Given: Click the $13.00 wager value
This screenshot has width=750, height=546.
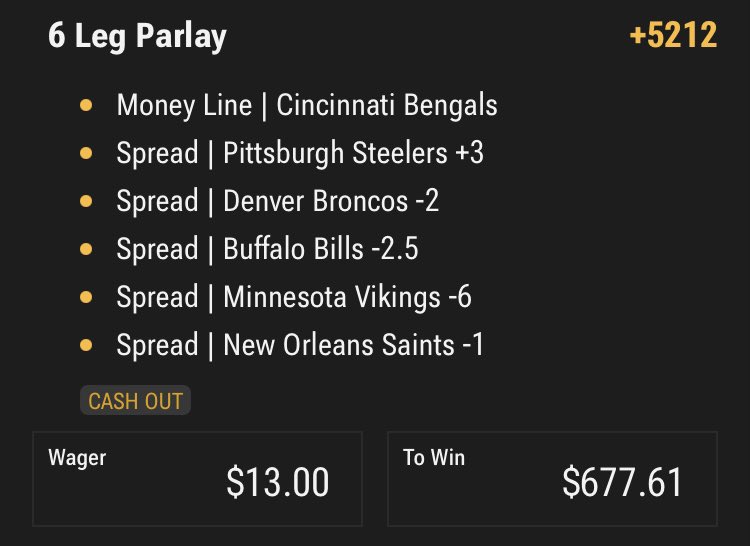Looking at the screenshot, I should [x=277, y=482].
